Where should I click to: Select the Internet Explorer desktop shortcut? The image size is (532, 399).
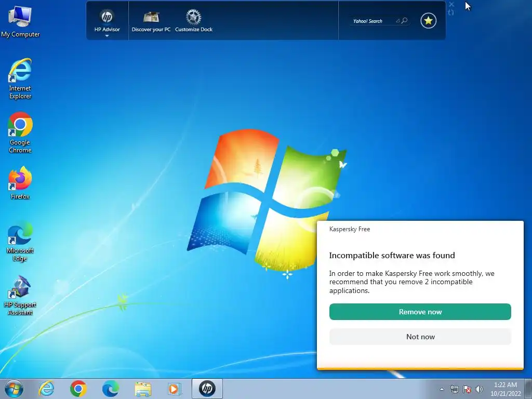20,79
